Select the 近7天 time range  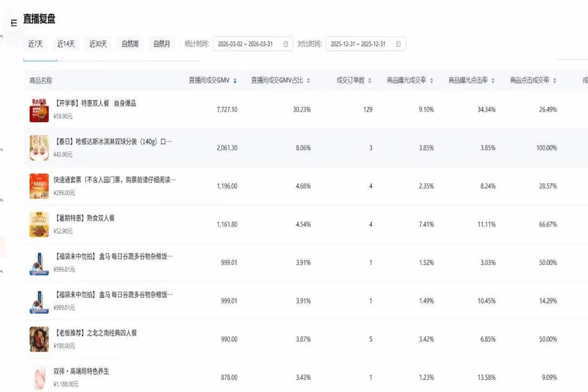pos(36,44)
